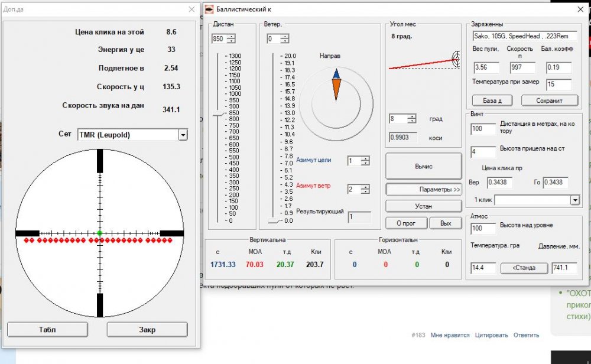Open the TMR (Leupold) reticle dropdown

point(183,135)
